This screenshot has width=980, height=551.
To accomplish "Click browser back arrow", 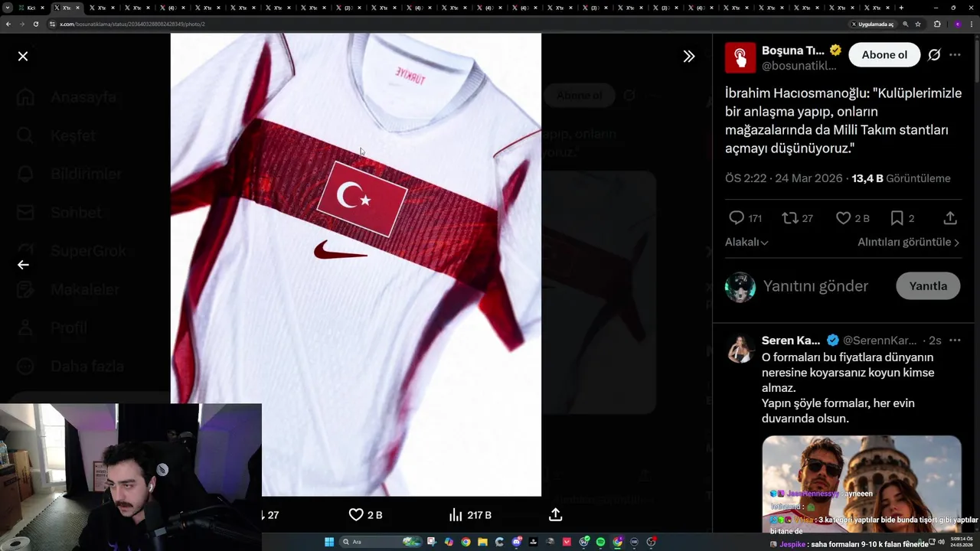I will click(x=8, y=24).
